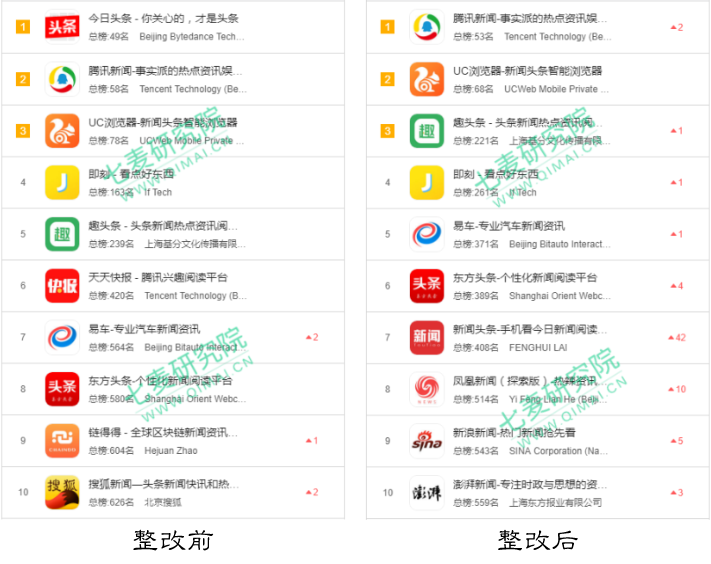Viewport: 711px width, 564px height.
Task: Click rank number 10 beside 搜狐新闻
Action: point(23,492)
